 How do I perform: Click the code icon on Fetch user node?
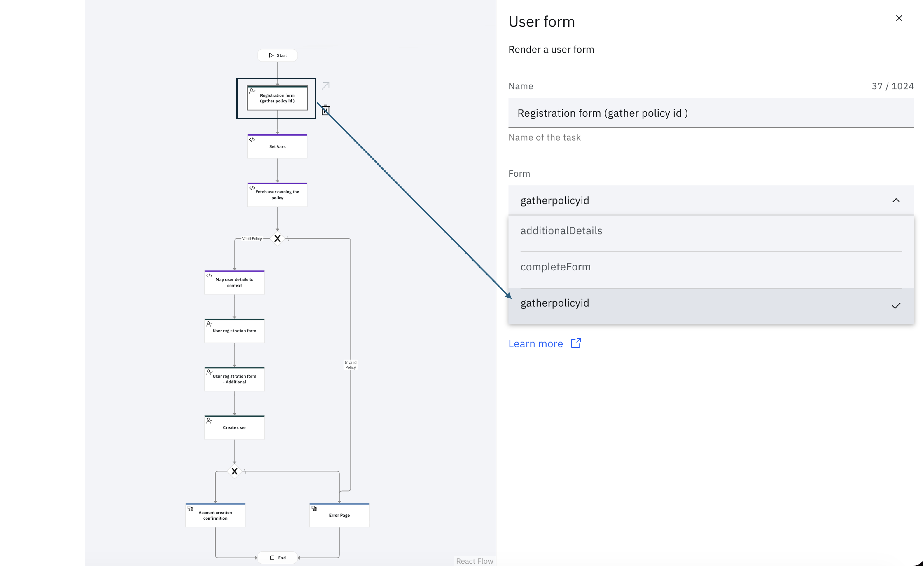pos(252,188)
